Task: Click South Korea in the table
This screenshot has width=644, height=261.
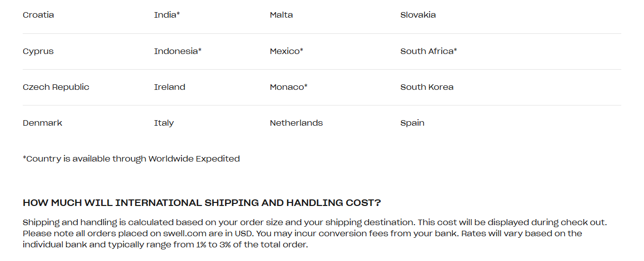Action: pyautogui.click(x=427, y=87)
